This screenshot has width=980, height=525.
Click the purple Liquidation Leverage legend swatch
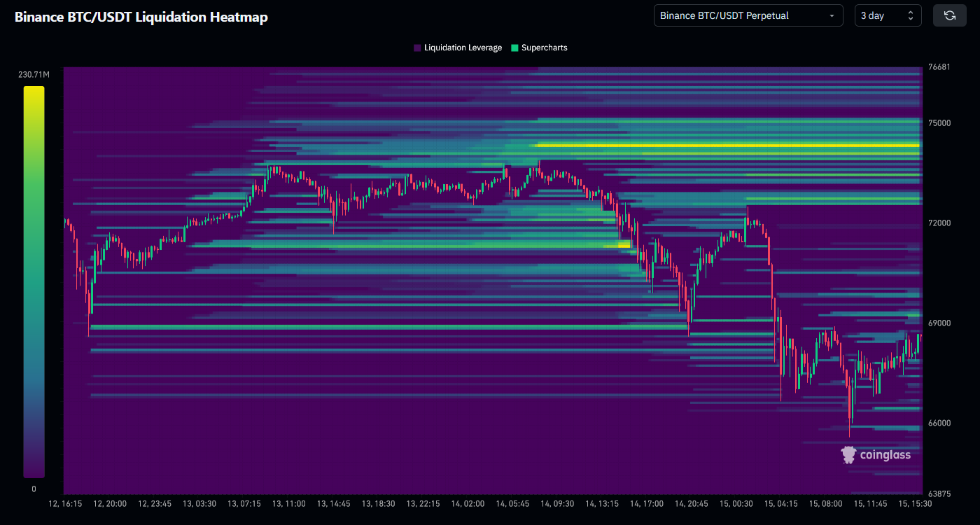417,48
